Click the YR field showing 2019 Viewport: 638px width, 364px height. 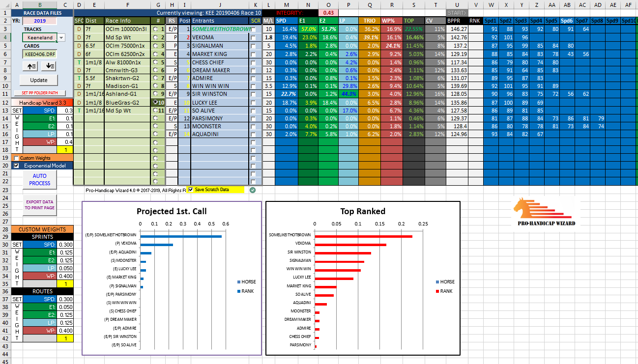point(39,21)
